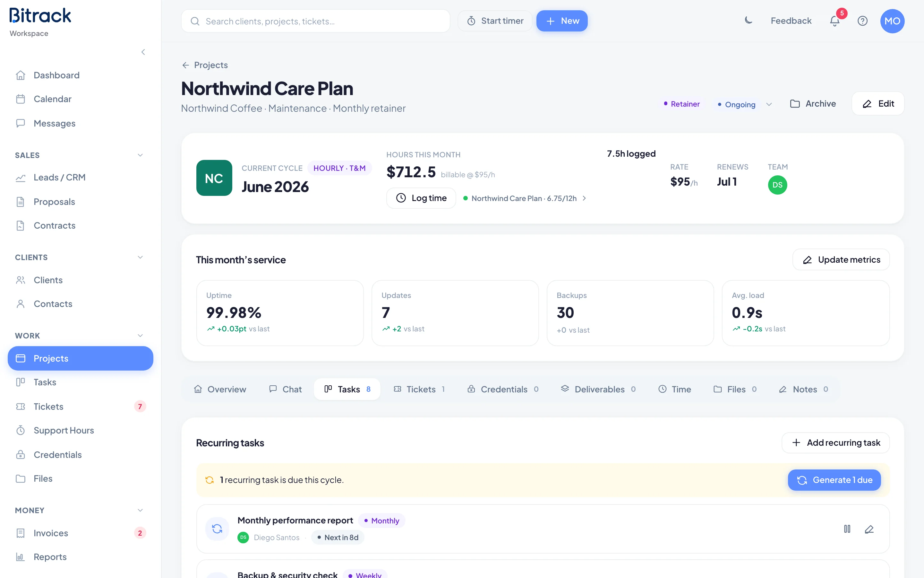Open Credentials in the sidebar
The height and width of the screenshot is (578, 924).
[80, 454]
